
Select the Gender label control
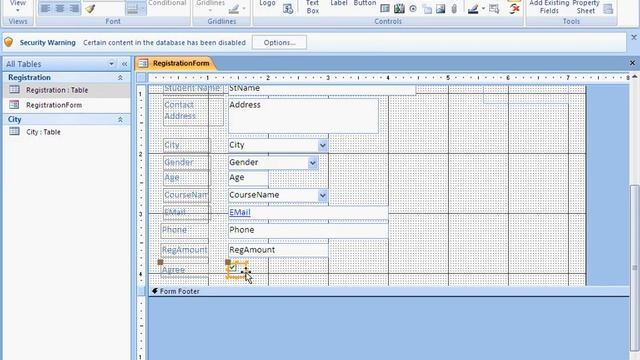(x=187, y=162)
